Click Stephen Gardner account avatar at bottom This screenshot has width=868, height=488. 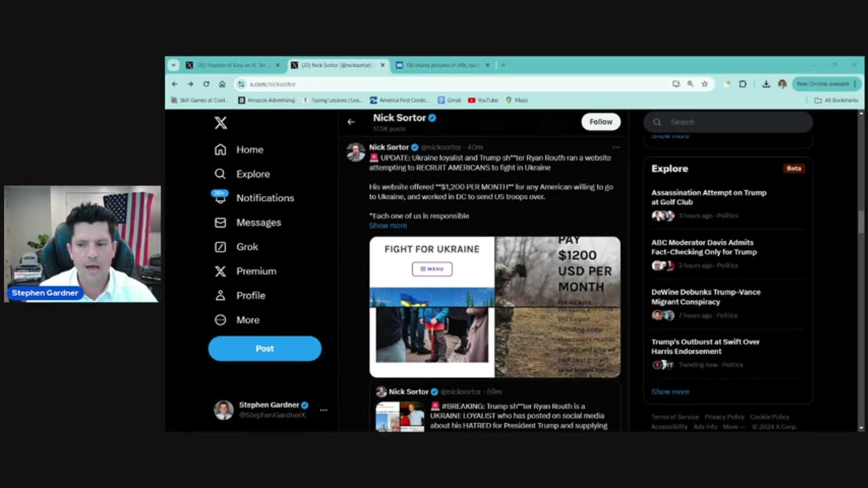(224, 410)
